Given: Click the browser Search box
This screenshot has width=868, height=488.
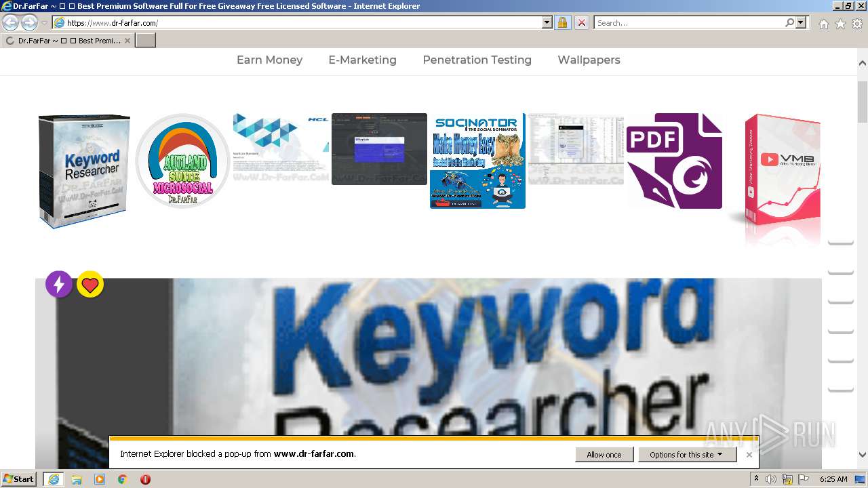Looking at the screenshot, I should click(689, 22).
